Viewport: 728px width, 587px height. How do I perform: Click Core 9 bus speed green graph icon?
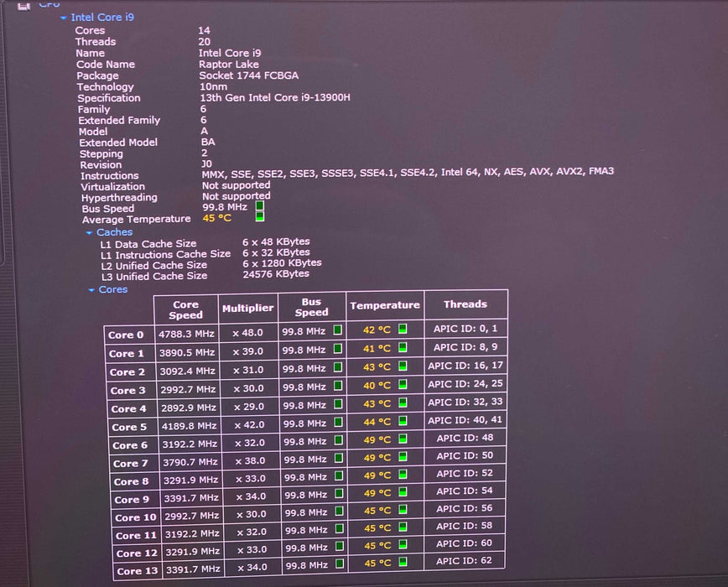point(339,493)
